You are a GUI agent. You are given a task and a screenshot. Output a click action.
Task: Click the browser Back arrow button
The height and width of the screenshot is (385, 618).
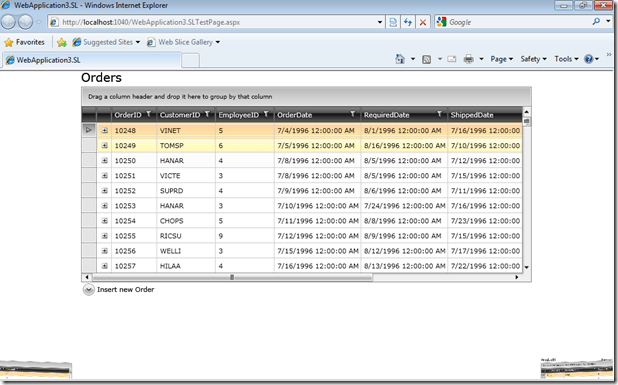8,22
